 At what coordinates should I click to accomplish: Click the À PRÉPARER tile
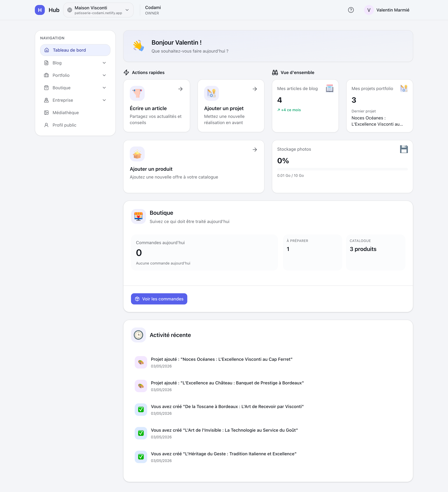tap(313, 252)
